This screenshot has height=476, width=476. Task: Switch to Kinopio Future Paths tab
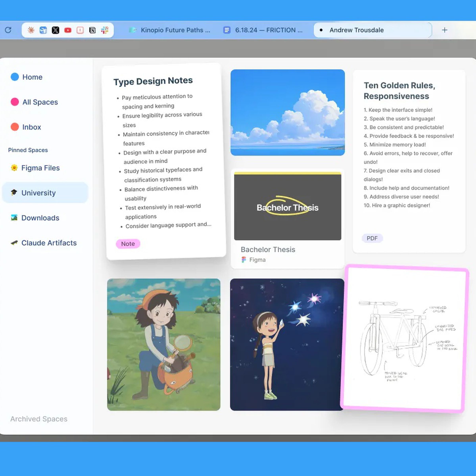click(x=170, y=30)
